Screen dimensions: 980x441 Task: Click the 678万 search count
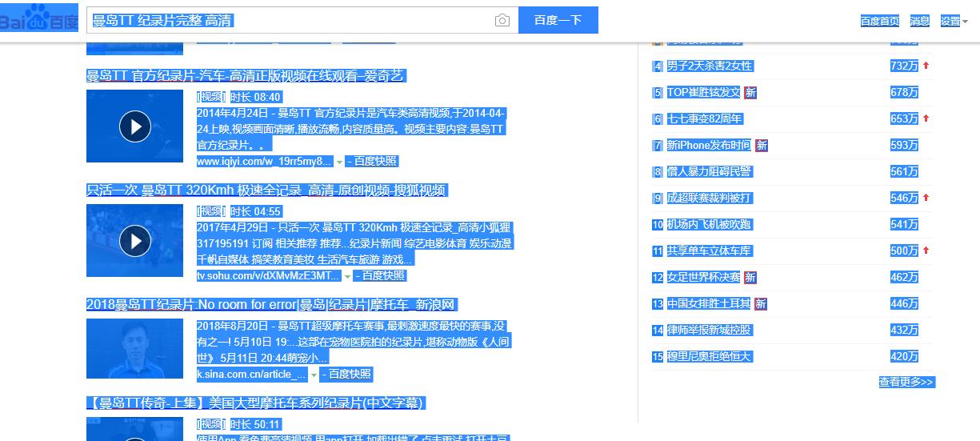tap(904, 92)
